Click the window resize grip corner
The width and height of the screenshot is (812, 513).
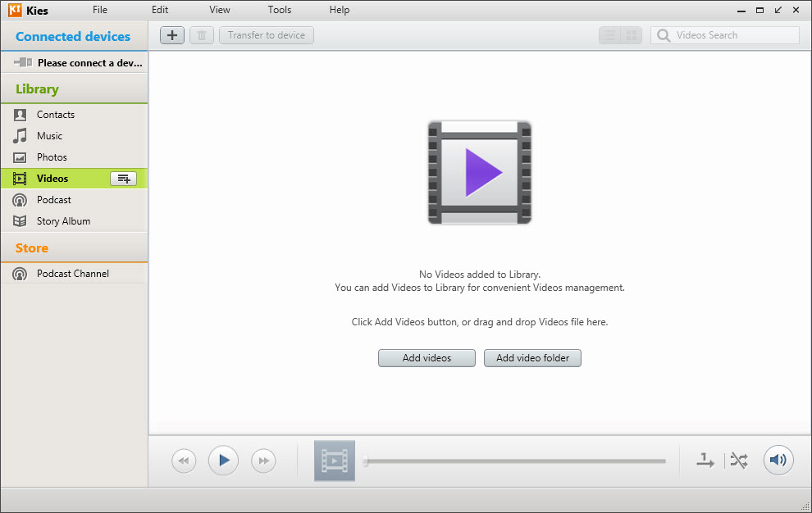(x=805, y=506)
